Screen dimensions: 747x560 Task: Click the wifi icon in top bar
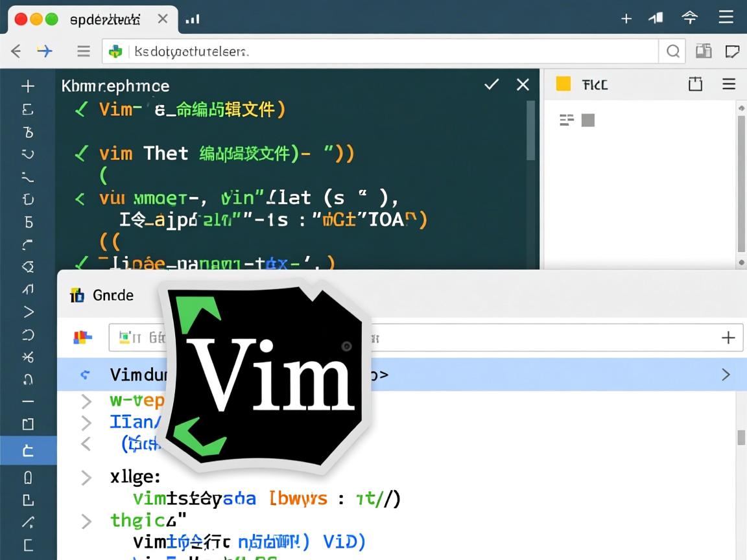coord(689,17)
